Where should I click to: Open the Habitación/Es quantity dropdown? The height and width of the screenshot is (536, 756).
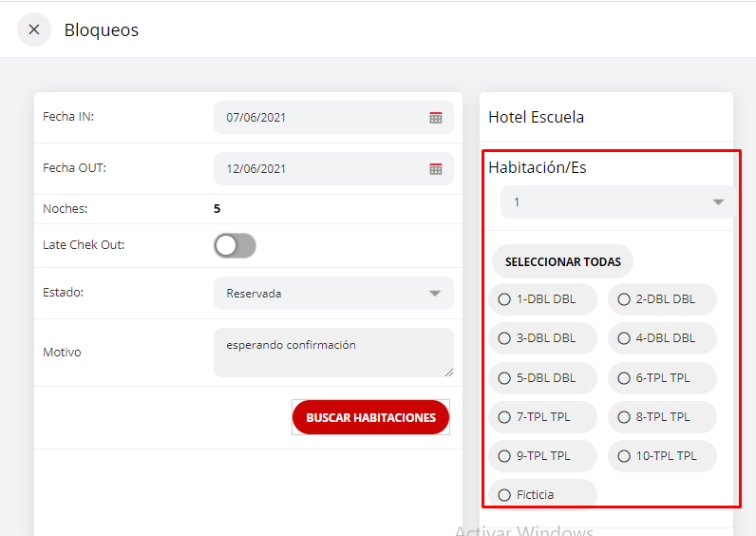pos(717,202)
